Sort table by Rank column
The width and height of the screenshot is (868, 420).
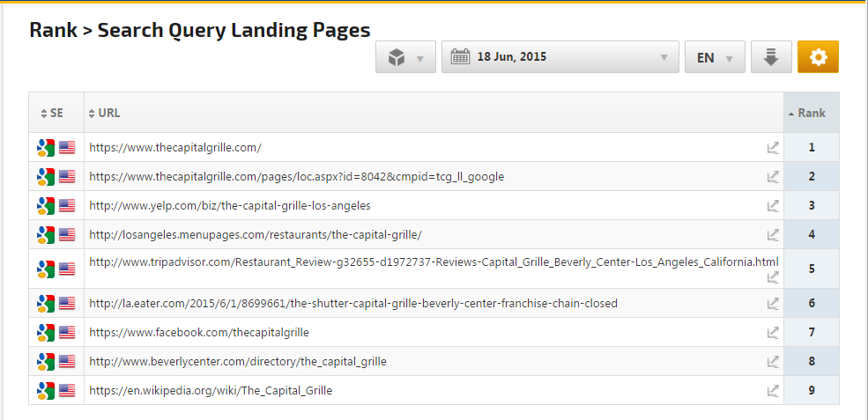(806, 113)
